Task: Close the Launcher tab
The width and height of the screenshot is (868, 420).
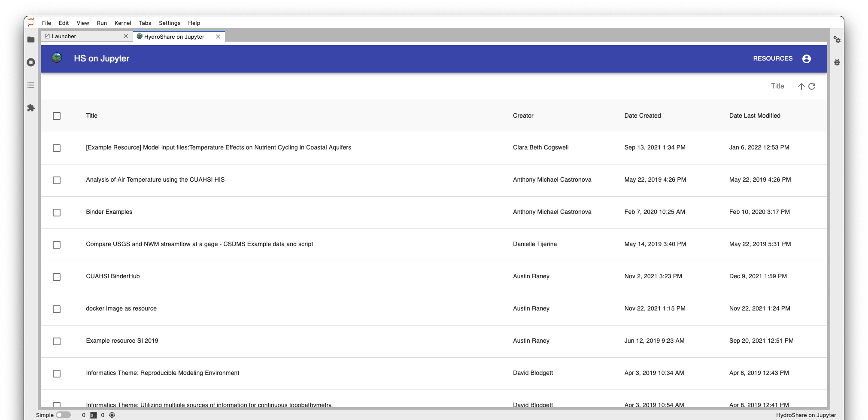Action: (126, 36)
